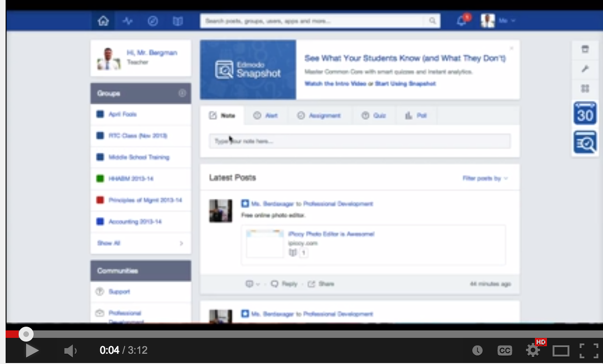Image resolution: width=603 pixels, height=364 pixels.
Task: Open Mr. Bergman profile link
Action: pos(152,53)
